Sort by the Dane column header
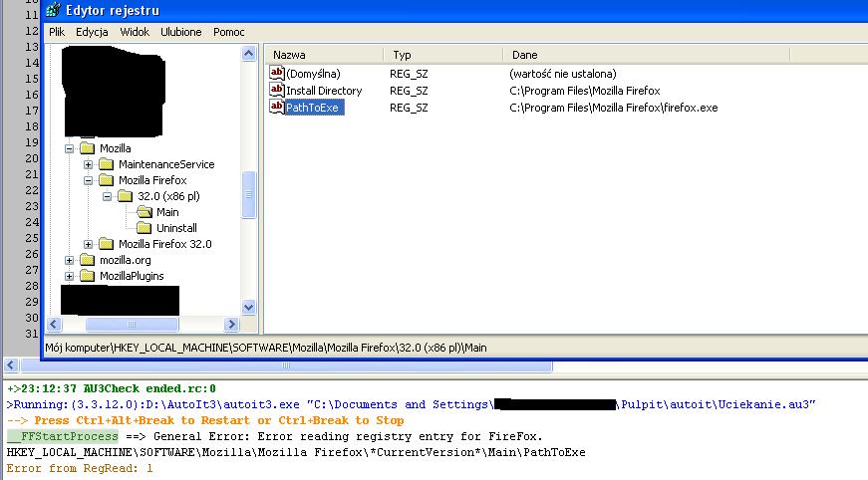Viewport: 868px width, 480px height. (x=647, y=55)
